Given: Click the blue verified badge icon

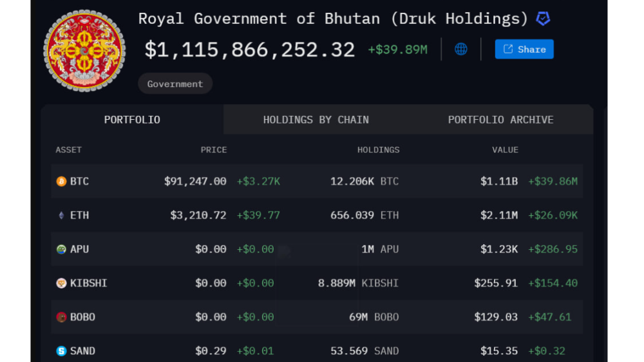Looking at the screenshot, I should pyautogui.click(x=543, y=19).
